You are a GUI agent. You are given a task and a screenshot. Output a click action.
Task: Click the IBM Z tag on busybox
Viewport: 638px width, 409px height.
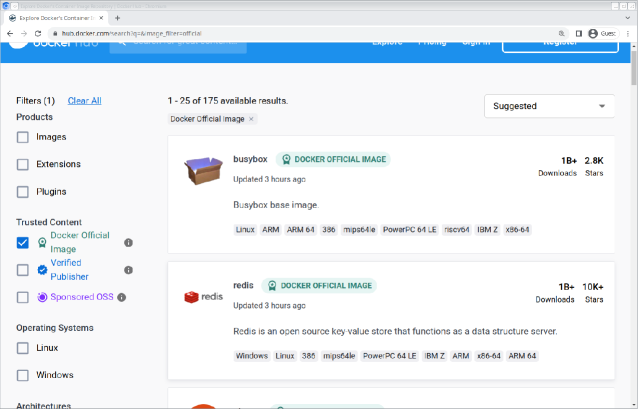(x=487, y=230)
